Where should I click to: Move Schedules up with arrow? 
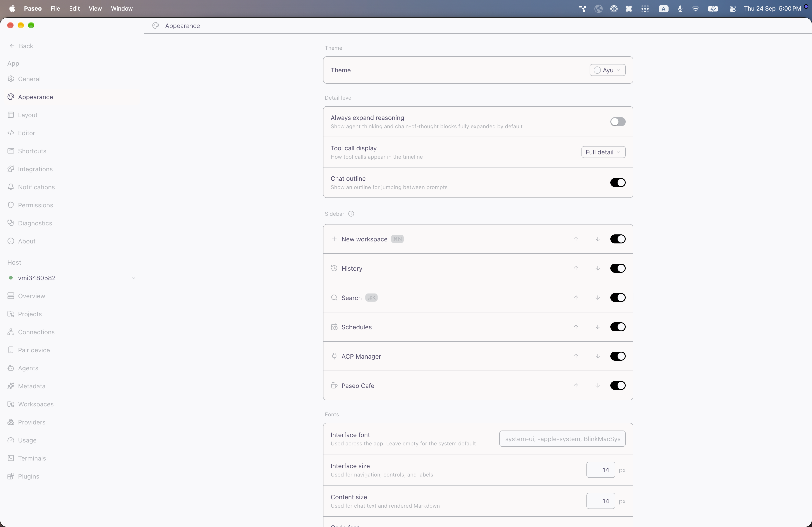coord(576,327)
